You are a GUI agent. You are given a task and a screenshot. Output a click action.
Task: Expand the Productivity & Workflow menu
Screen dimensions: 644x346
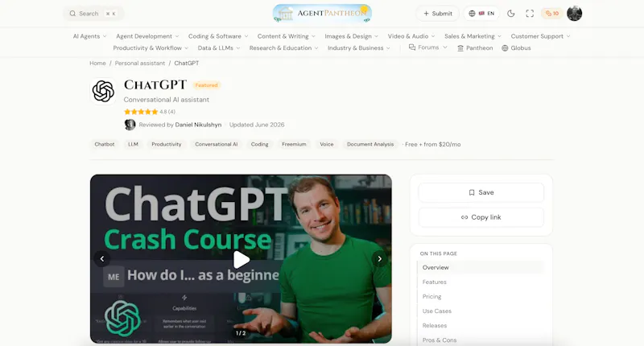coord(151,48)
